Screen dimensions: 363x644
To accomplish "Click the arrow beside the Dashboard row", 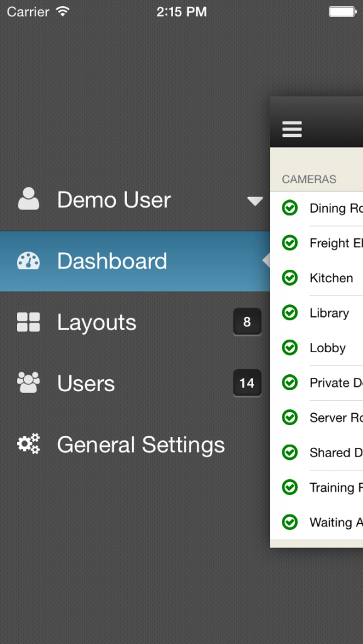I will (266, 260).
